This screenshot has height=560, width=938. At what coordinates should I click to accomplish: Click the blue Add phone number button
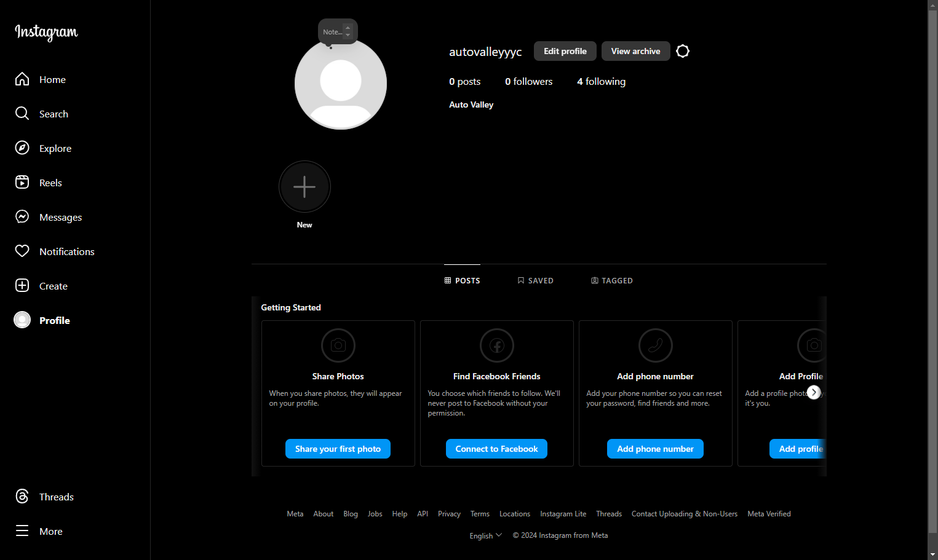pos(656,449)
